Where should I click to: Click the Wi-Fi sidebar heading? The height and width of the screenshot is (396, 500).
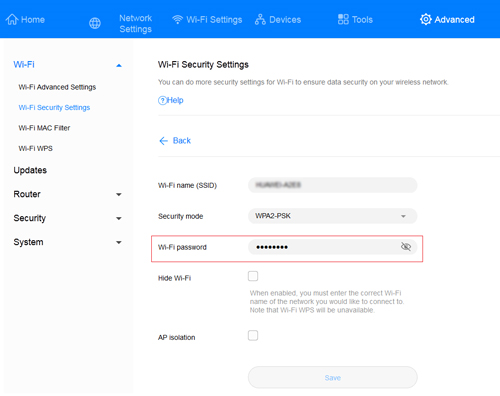pos(24,64)
